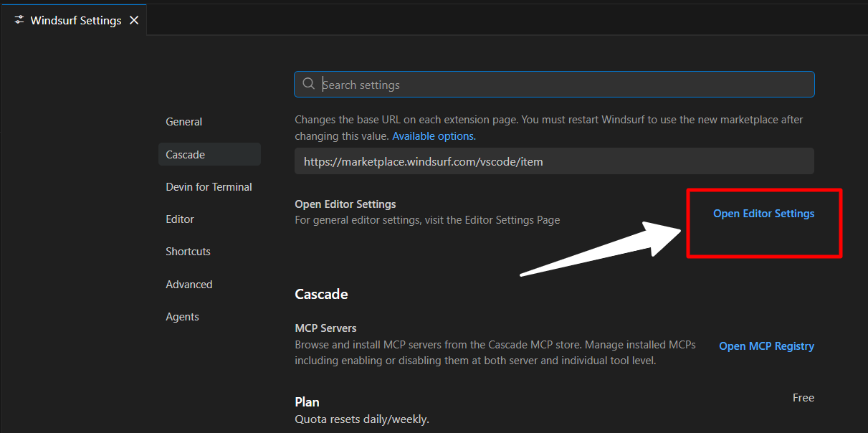Focus the Search settings field
Image resolution: width=868 pixels, height=433 pixels.
[554, 84]
